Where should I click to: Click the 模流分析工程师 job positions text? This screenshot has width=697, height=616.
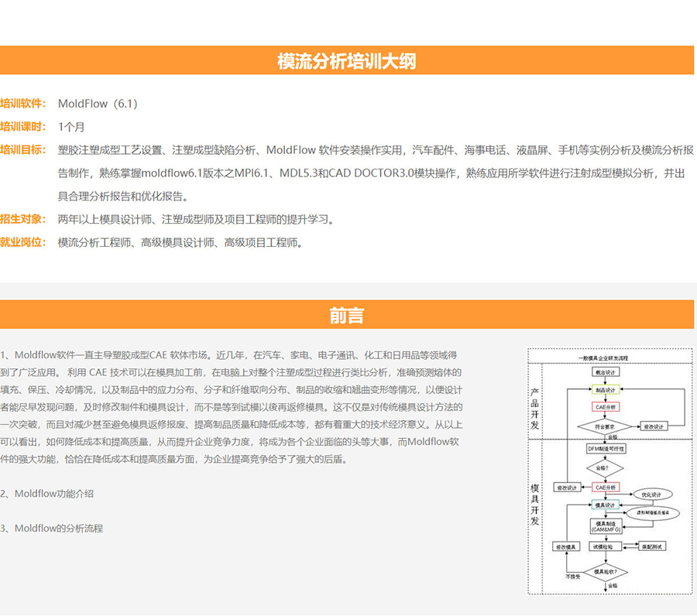pos(181,242)
